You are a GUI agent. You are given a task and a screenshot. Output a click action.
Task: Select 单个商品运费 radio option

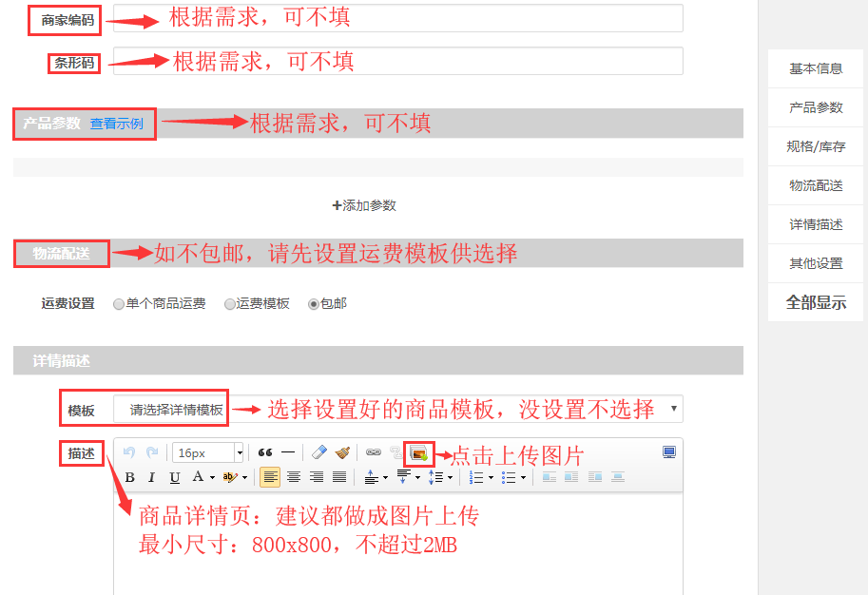(119, 304)
